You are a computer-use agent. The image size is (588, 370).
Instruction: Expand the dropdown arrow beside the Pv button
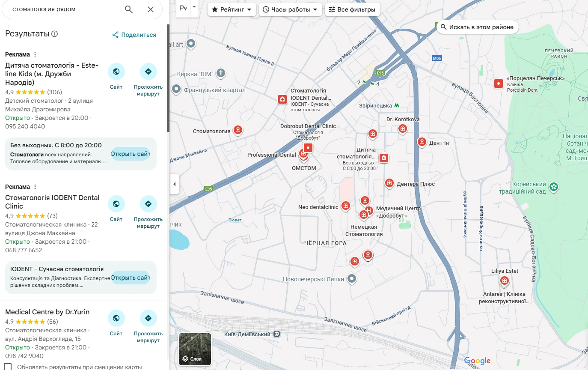[x=194, y=7]
